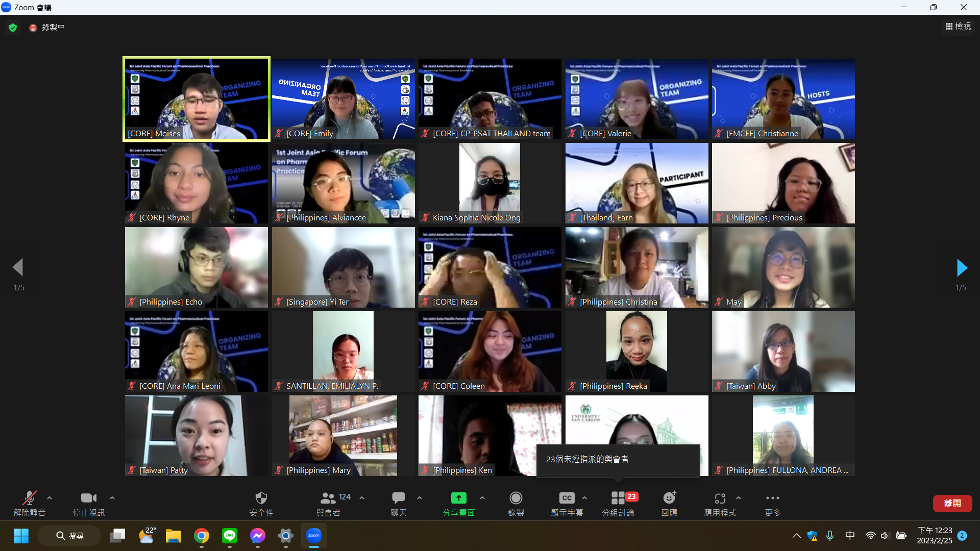Viewport: 980px width, 551px height.
Task: Open the View menu (檢視)
Action: pos(958,27)
